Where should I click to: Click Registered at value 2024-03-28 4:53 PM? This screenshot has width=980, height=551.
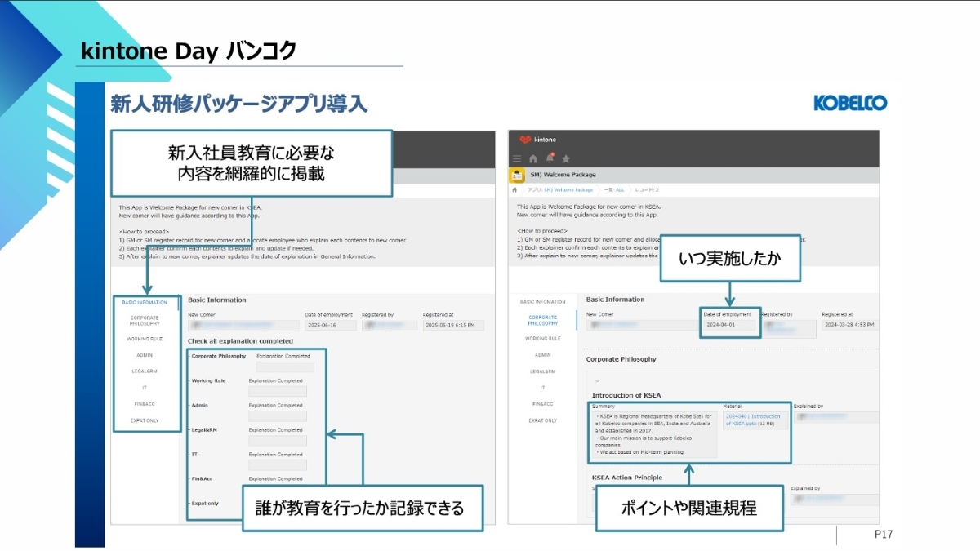click(x=850, y=325)
